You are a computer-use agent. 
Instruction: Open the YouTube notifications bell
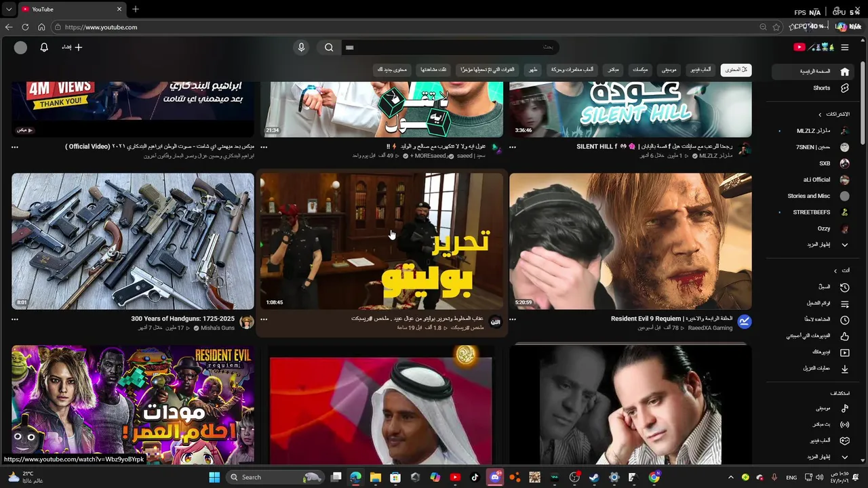[x=44, y=47]
